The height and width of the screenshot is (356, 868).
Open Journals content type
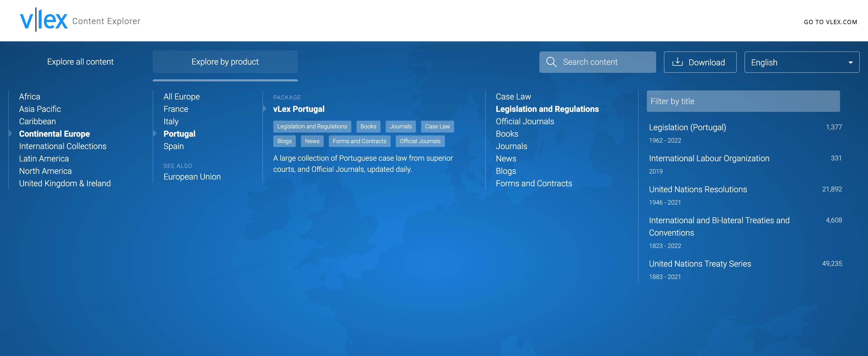pos(511,146)
